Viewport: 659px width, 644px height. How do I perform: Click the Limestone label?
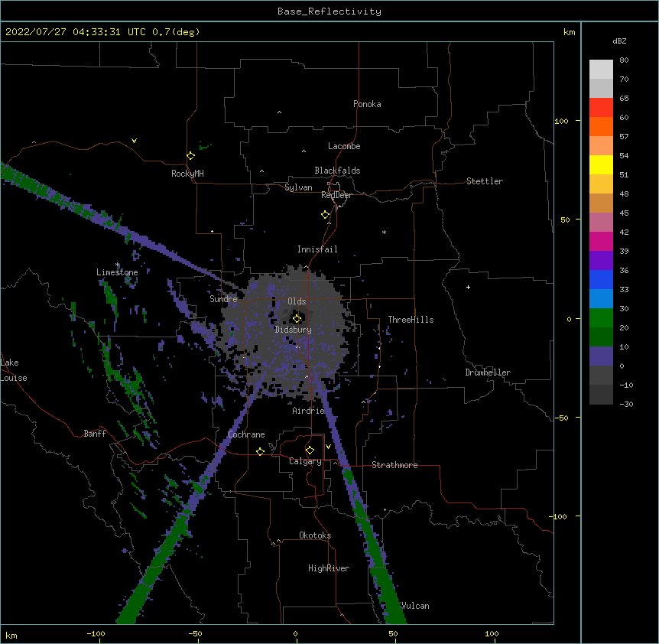tap(117, 272)
